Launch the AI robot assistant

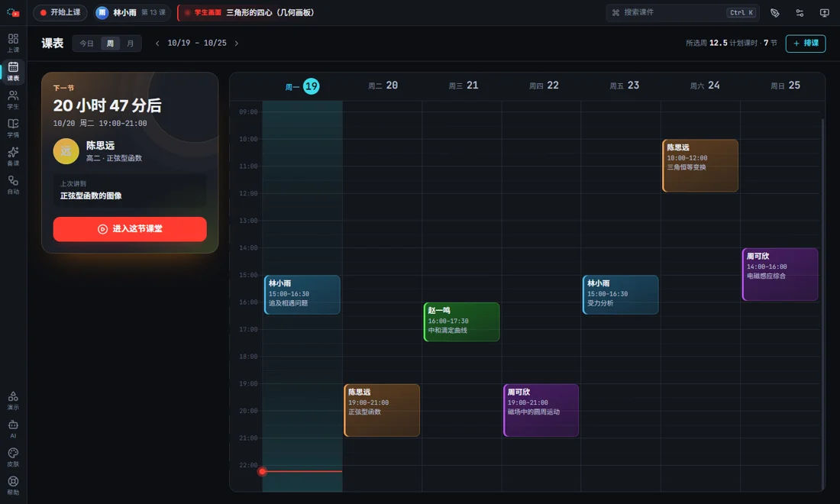click(x=13, y=429)
